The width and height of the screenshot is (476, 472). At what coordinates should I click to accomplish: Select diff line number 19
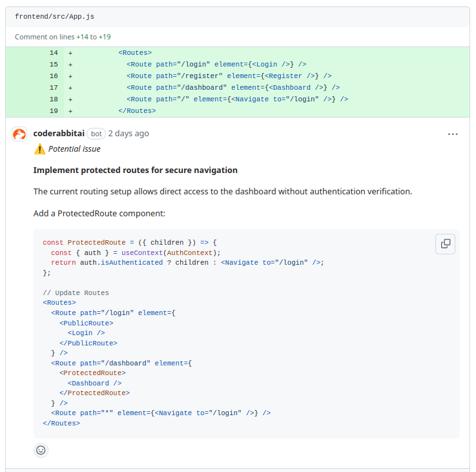click(x=54, y=111)
